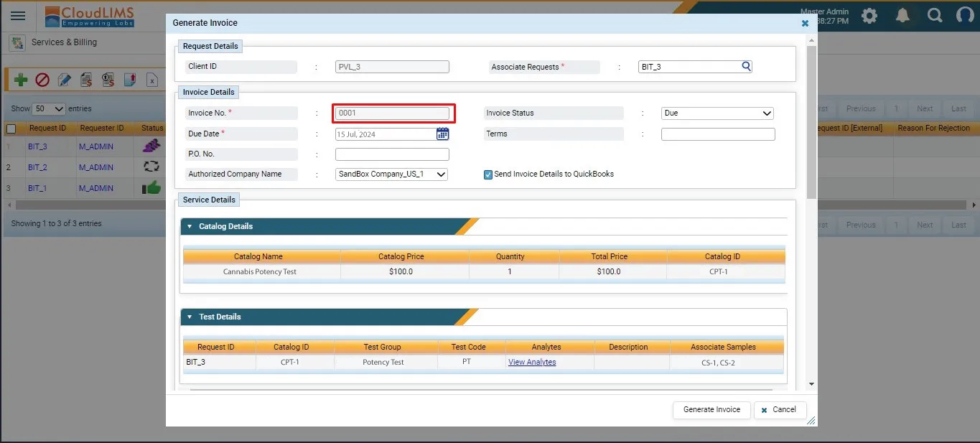Check the select-all requests checkbox

11,129
